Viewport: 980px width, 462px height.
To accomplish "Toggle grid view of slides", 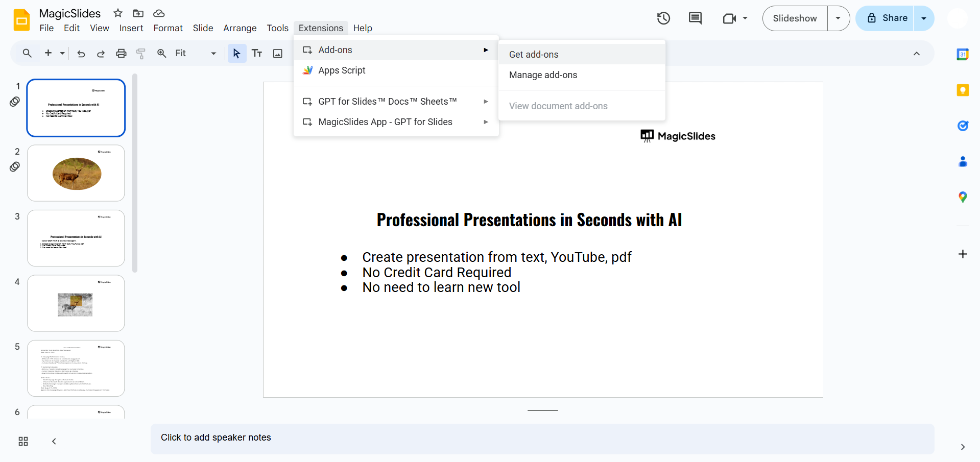I will (23, 441).
